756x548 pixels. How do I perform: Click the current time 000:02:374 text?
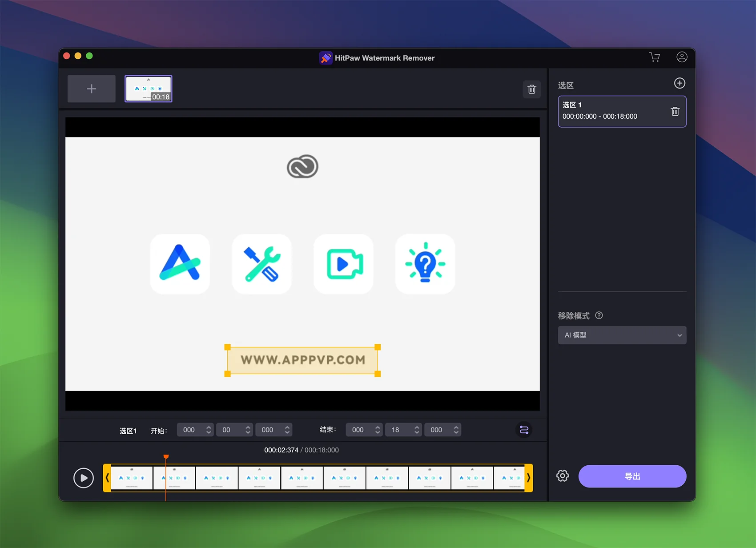pyautogui.click(x=281, y=450)
